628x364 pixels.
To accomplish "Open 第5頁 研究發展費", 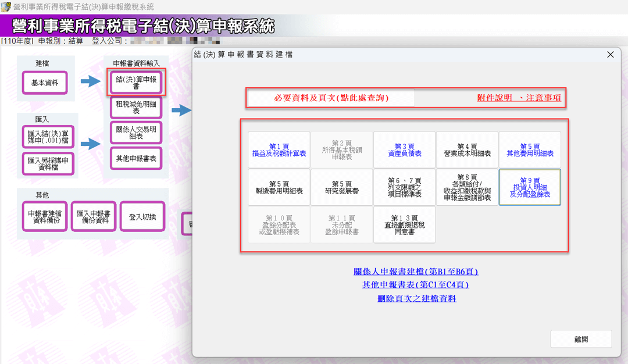I will point(342,187).
